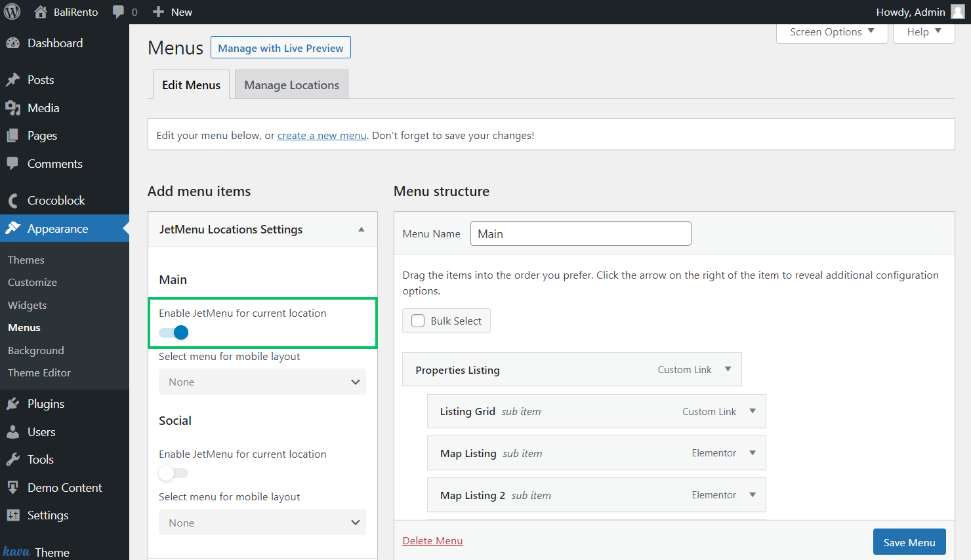Open Widgets submenu item
Viewport: 971px width, 560px height.
tap(27, 305)
